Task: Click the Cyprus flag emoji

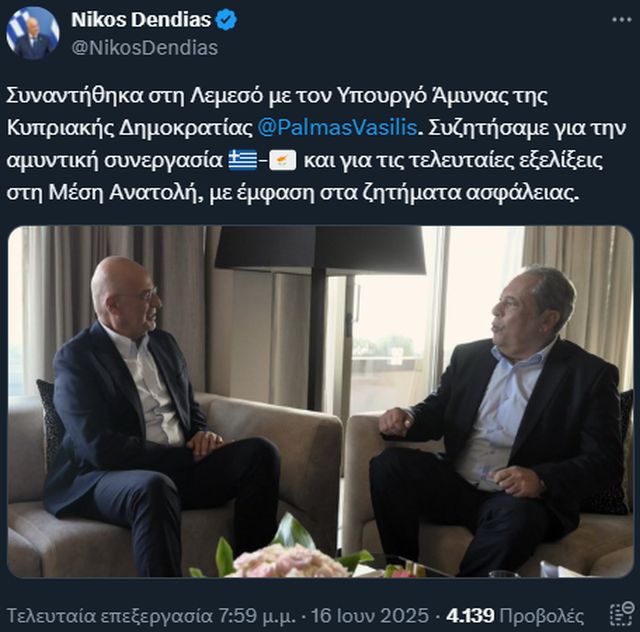Action: (x=283, y=160)
